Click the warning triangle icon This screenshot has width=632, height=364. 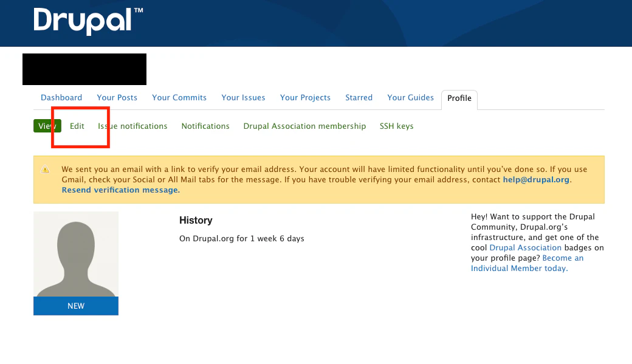click(45, 170)
